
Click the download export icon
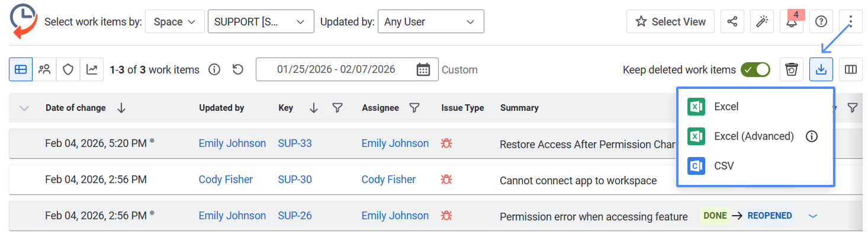pyautogui.click(x=821, y=69)
